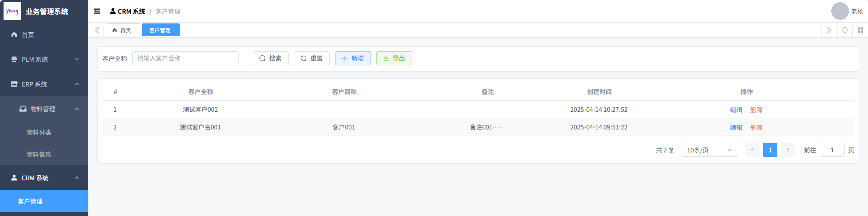Select 物料分类 in the sidebar

[39, 133]
